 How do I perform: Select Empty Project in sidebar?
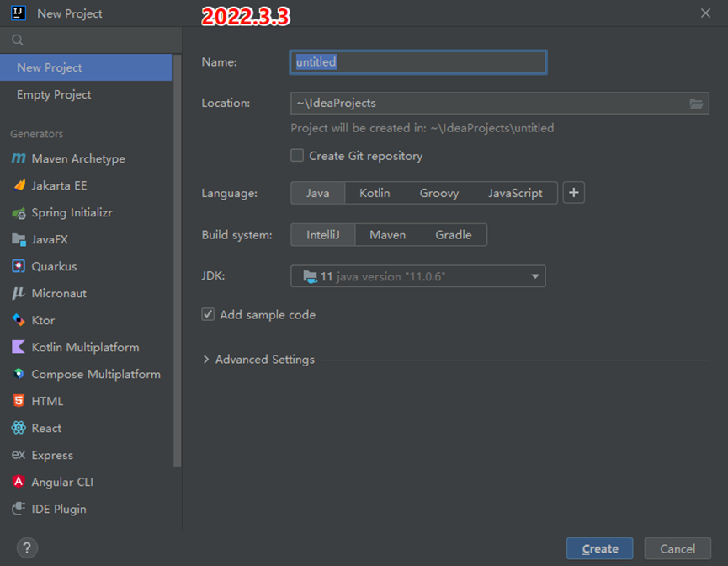click(86, 94)
